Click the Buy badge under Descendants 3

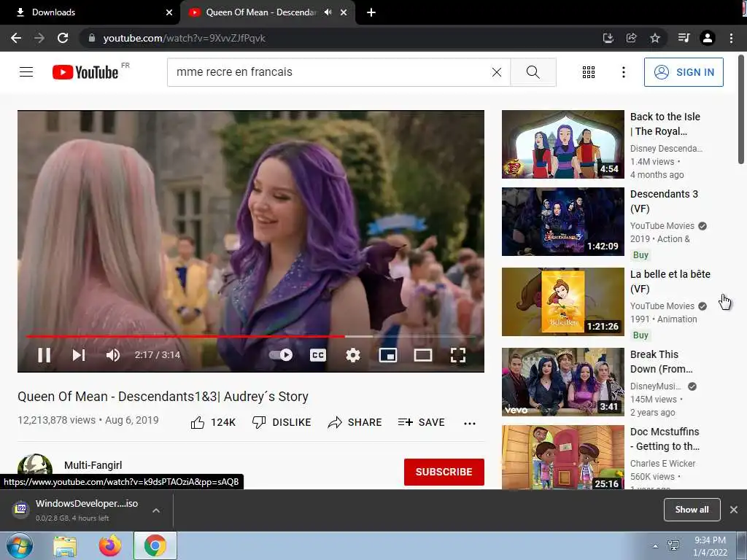coord(640,255)
